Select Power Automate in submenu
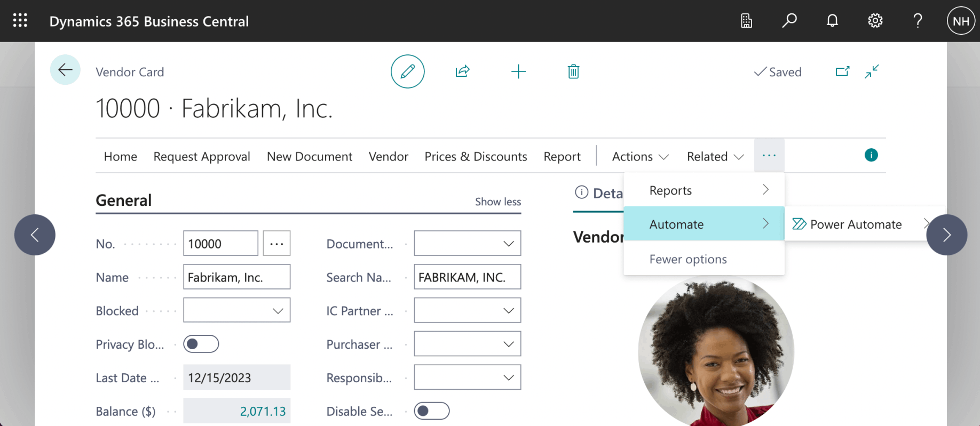 857,224
